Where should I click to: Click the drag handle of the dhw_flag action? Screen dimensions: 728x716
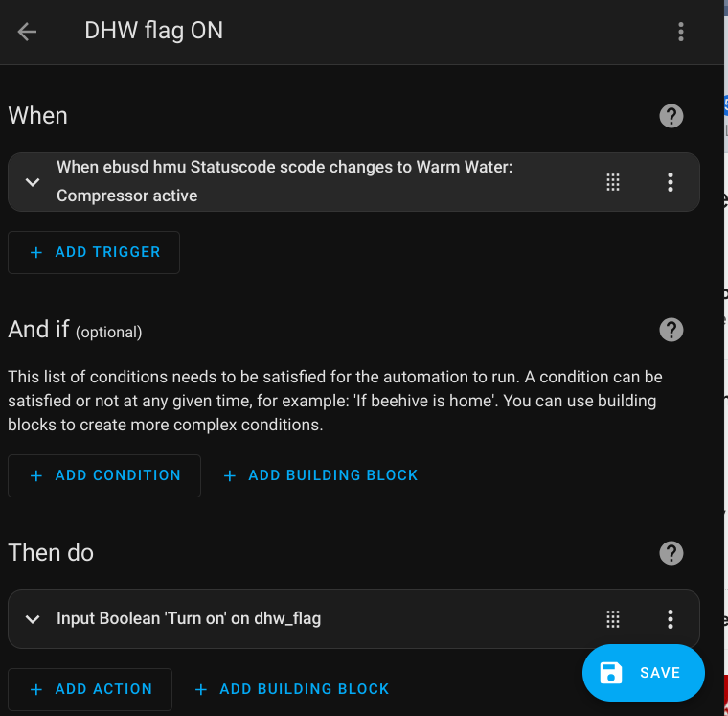[x=614, y=619]
